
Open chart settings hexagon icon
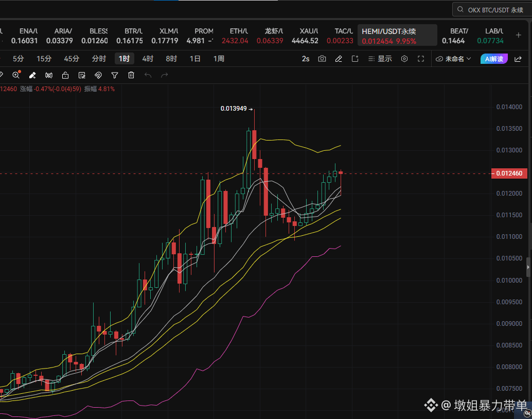click(404, 59)
